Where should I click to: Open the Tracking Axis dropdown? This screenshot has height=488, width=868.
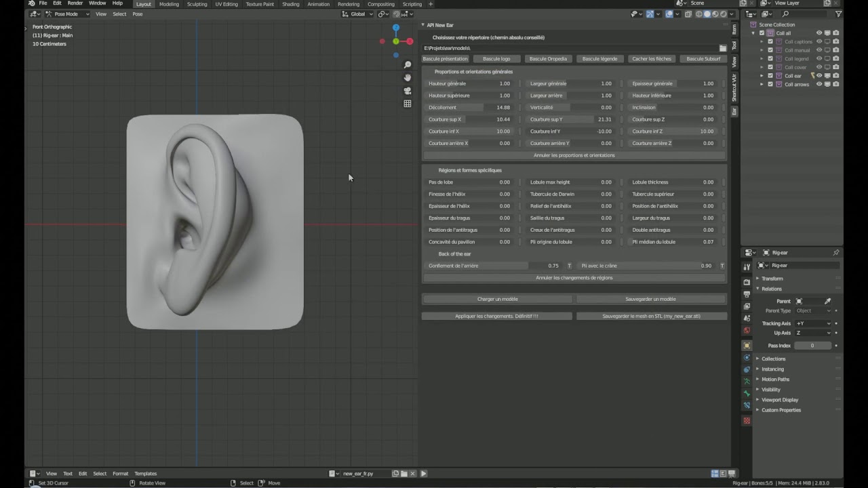(x=812, y=323)
